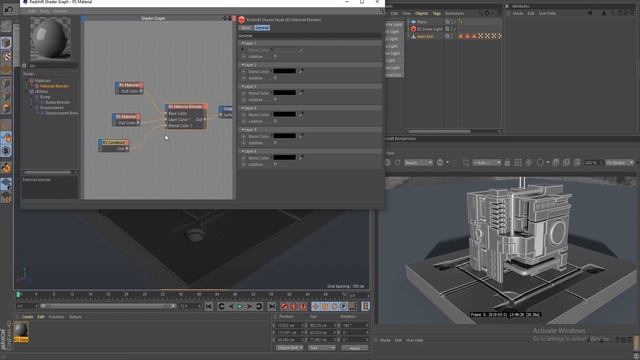Click the RS Dome Light red icon in Objects
Viewport: 640px width, 360px height.
click(413, 29)
